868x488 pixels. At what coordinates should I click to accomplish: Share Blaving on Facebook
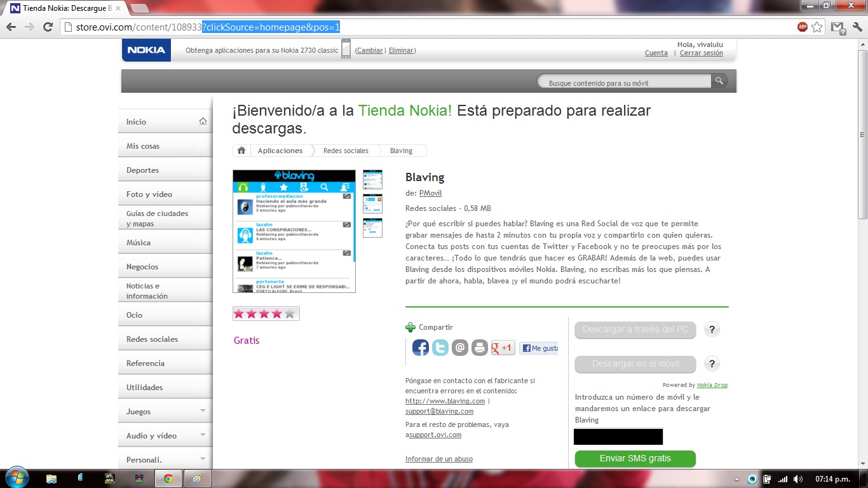[x=421, y=348]
